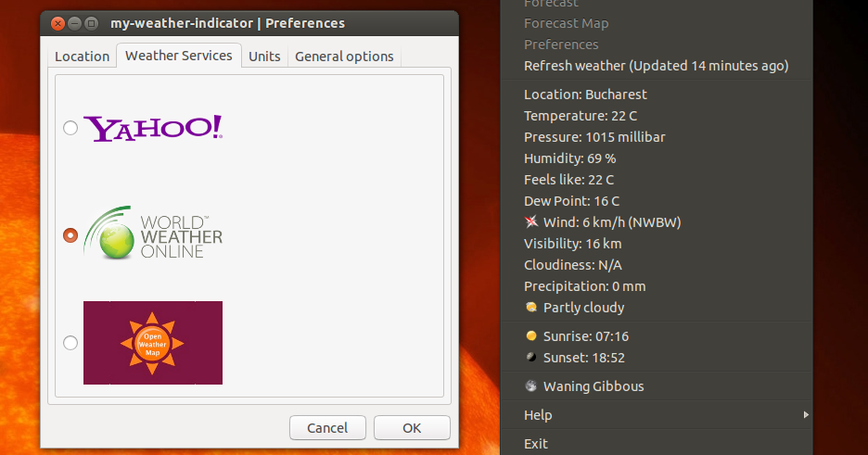Close the Preferences window
This screenshot has width=868, height=455.
(57, 23)
